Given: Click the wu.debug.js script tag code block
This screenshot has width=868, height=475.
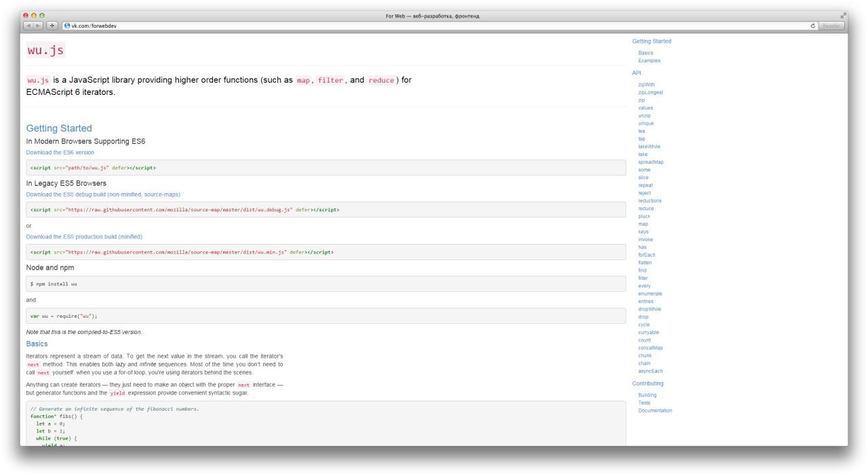Looking at the screenshot, I should click(x=325, y=209).
